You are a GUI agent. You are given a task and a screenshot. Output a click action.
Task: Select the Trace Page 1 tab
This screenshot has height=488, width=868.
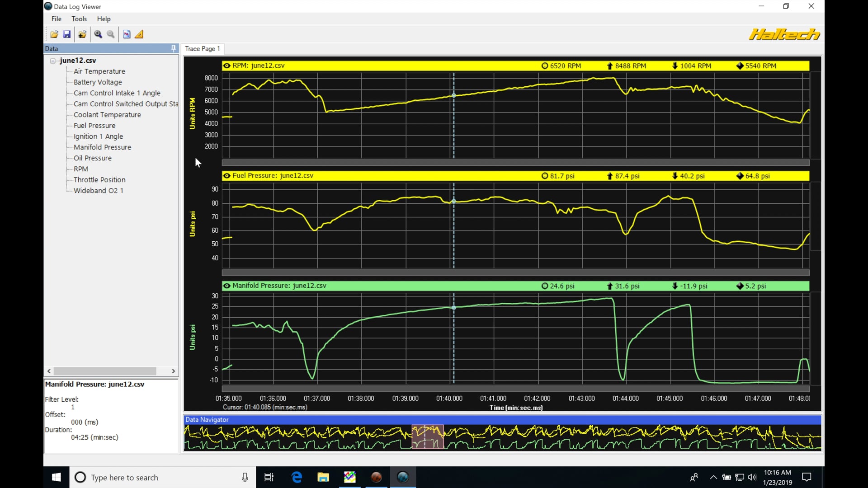[203, 49]
